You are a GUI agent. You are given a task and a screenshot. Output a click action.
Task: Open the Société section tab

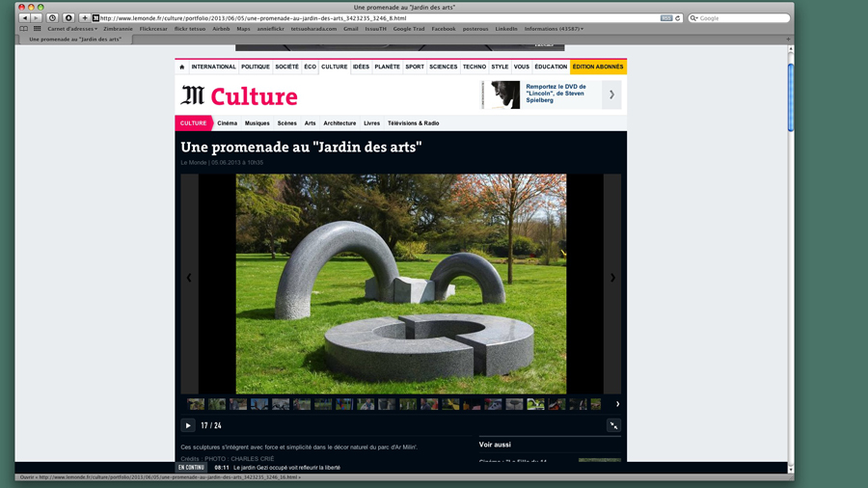click(x=286, y=67)
